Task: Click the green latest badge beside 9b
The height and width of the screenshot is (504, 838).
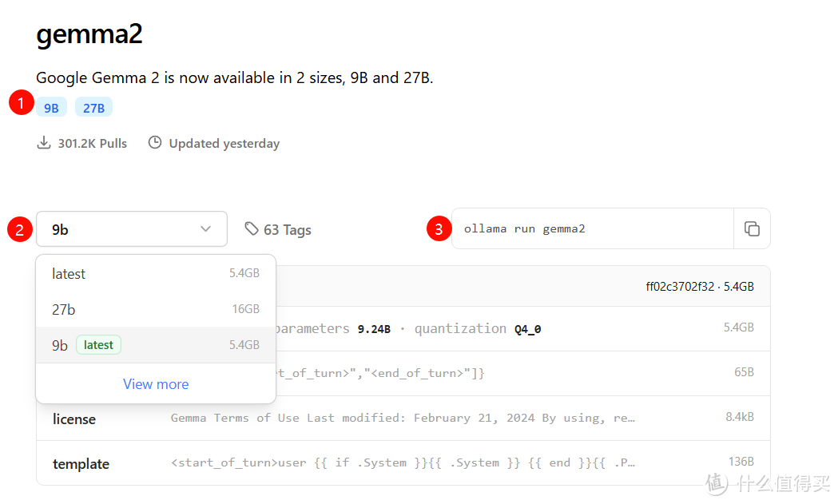Action: pos(98,345)
